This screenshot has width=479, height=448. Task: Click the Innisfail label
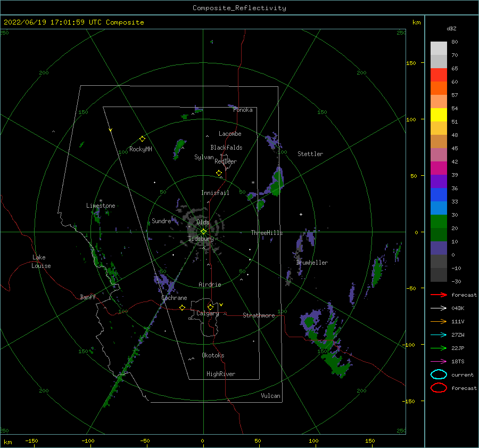(215, 193)
